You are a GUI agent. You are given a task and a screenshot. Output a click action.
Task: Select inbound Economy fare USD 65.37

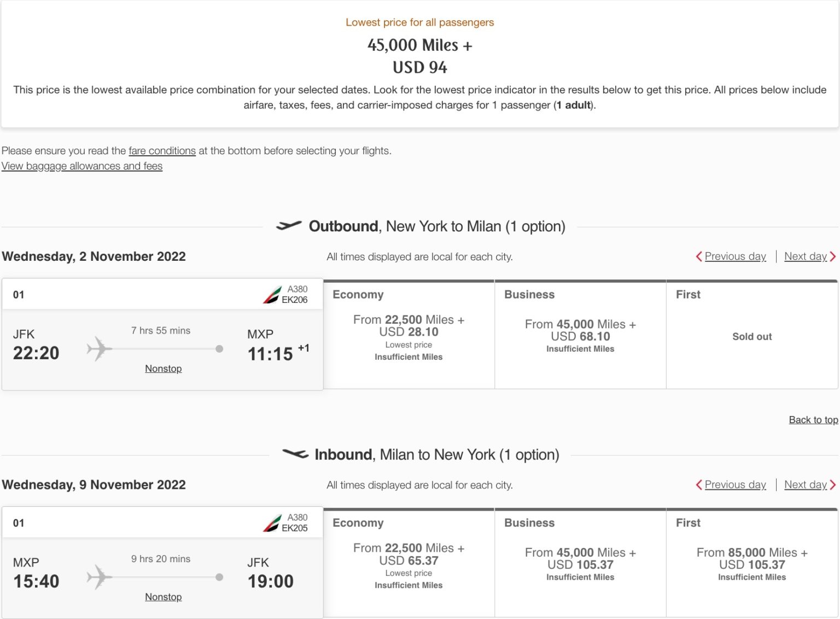[x=409, y=560]
